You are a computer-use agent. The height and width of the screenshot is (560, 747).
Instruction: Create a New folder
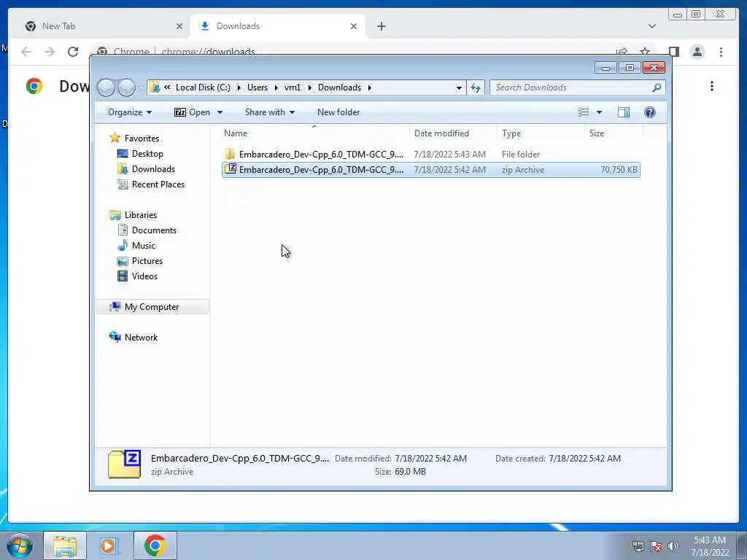338,112
